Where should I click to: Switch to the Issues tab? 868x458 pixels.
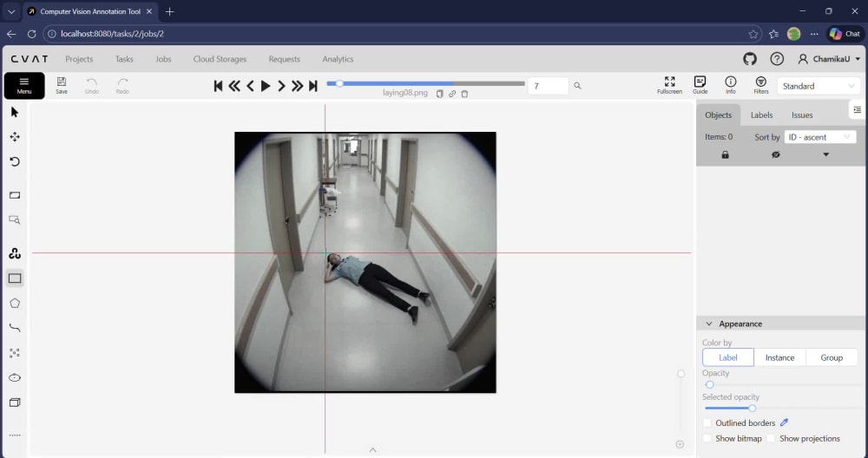[802, 115]
